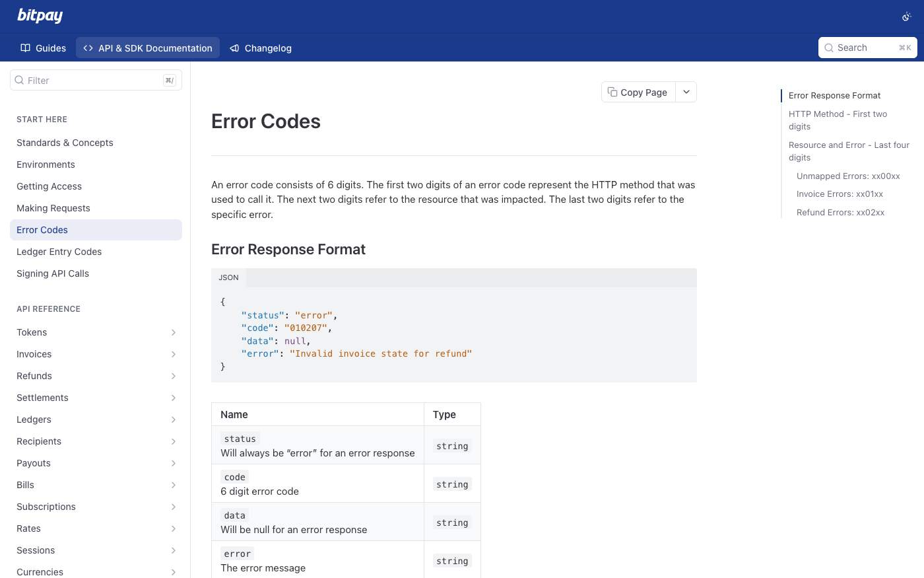Screen dimensions: 924x578
Task: Jump to Invoice Errors: xx01xx
Action: [840, 194]
